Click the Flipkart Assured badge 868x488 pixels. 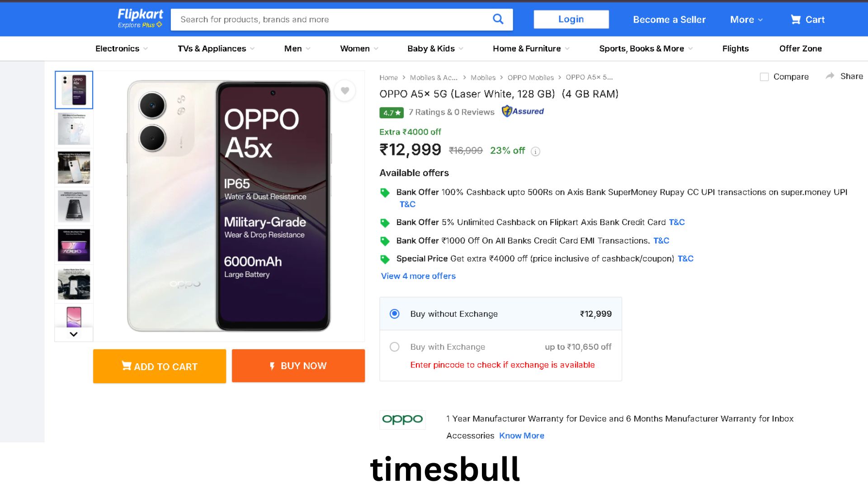(523, 112)
